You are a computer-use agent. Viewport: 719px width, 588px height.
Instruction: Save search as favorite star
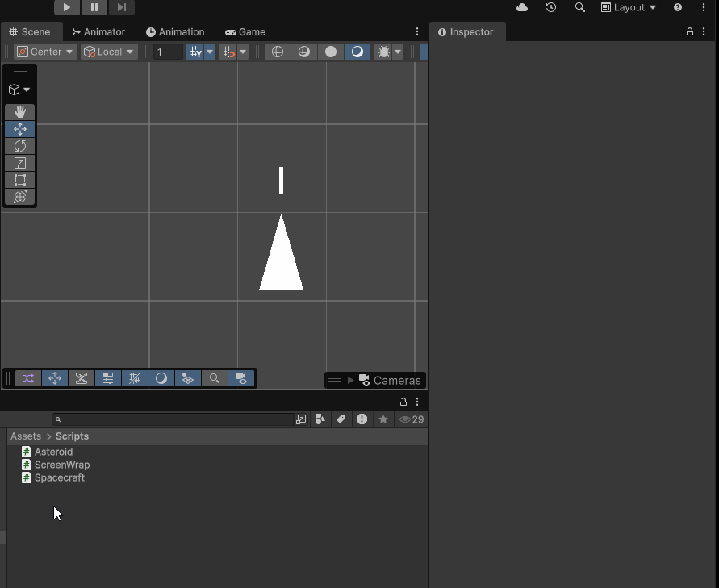[382, 419]
